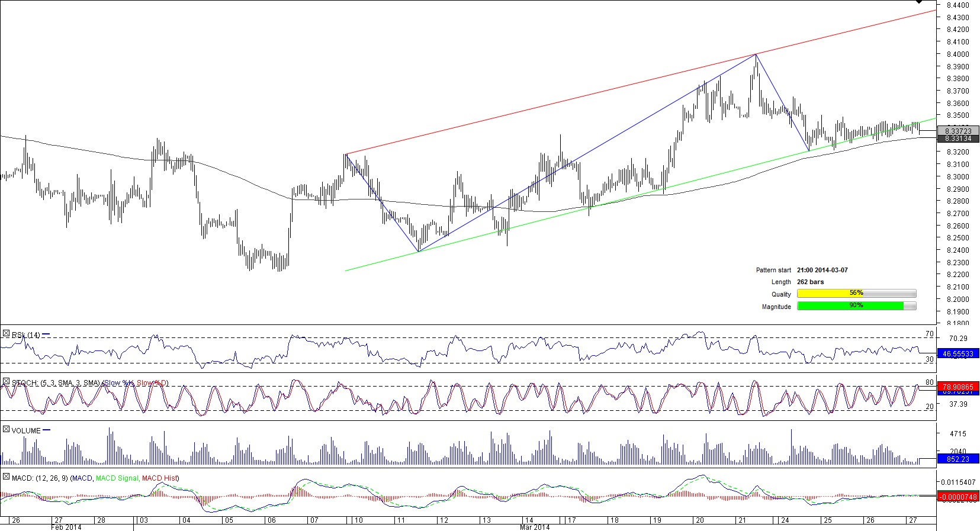Select the 8.33134 moving average price tag
Viewport: 980px width, 531px height.
[957, 139]
